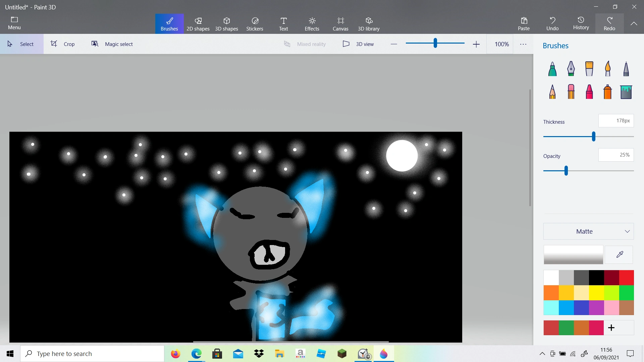Open the Menu
The image size is (644, 362).
click(14, 23)
